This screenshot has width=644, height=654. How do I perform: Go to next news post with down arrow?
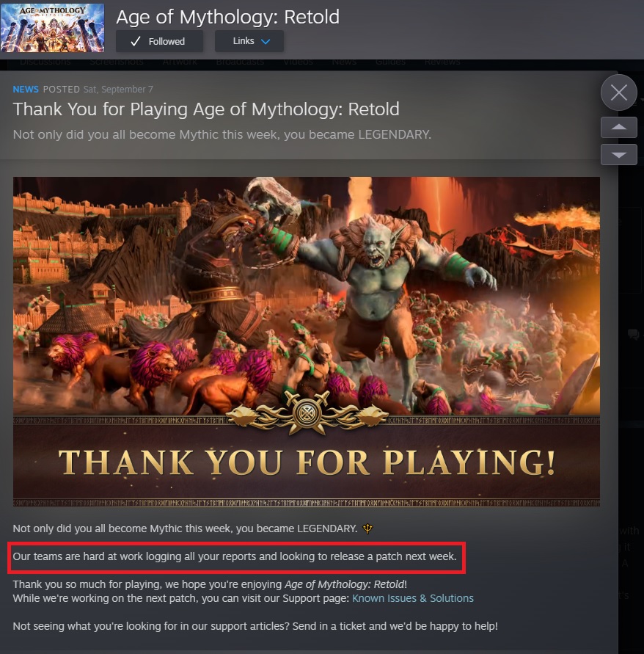pyautogui.click(x=618, y=154)
